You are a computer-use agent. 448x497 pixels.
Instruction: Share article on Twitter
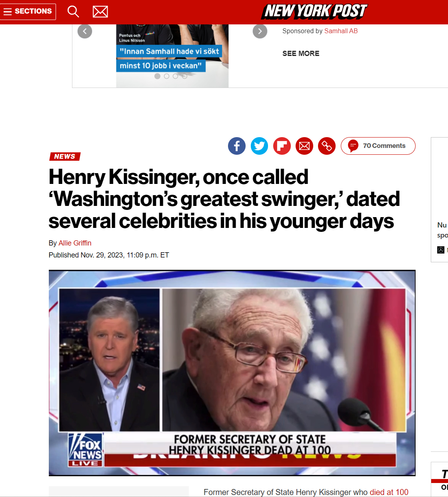[x=259, y=146]
